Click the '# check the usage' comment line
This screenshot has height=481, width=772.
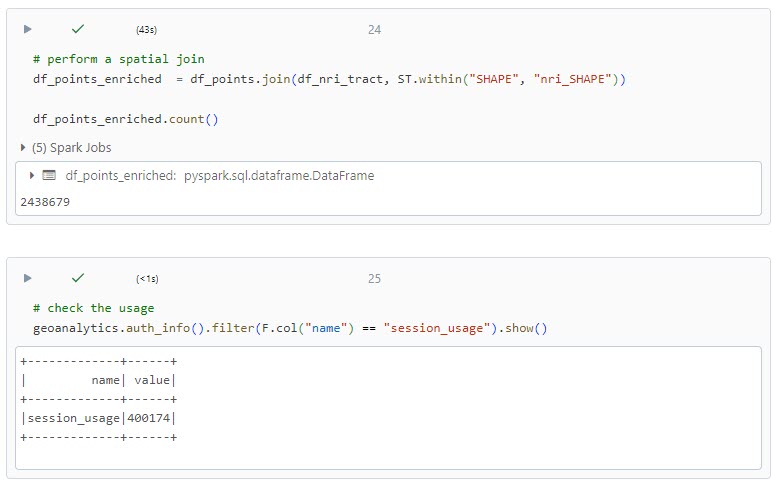[x=93, y=308]
